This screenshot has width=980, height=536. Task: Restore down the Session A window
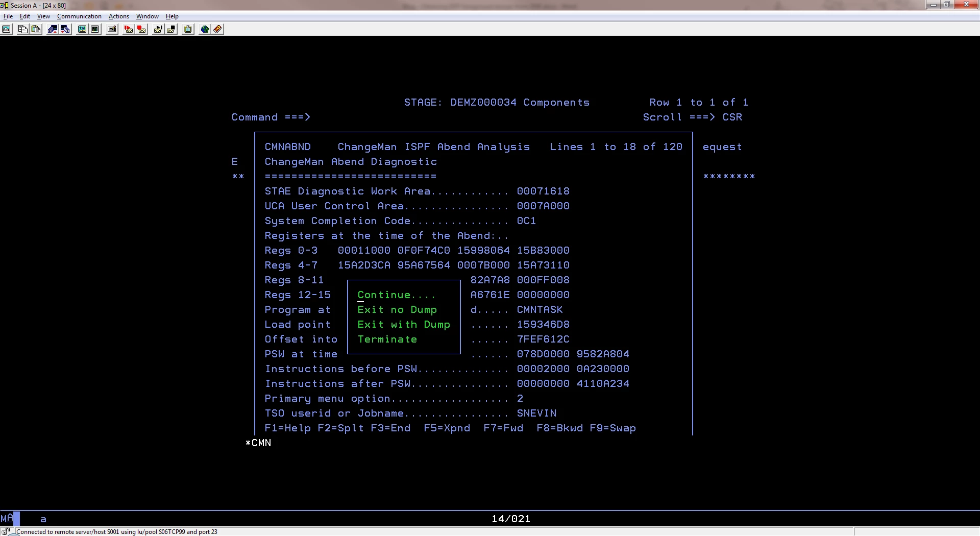point(946,5)
